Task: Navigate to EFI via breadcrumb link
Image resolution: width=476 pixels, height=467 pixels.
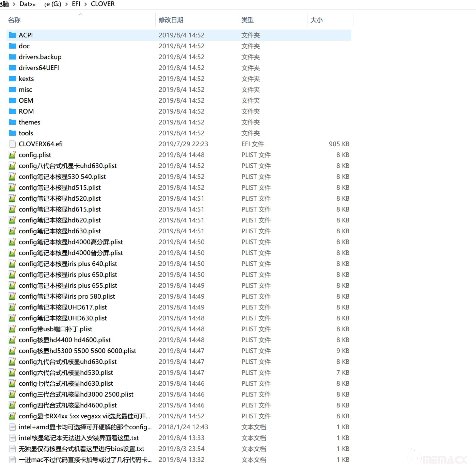Action: point(76,4)
